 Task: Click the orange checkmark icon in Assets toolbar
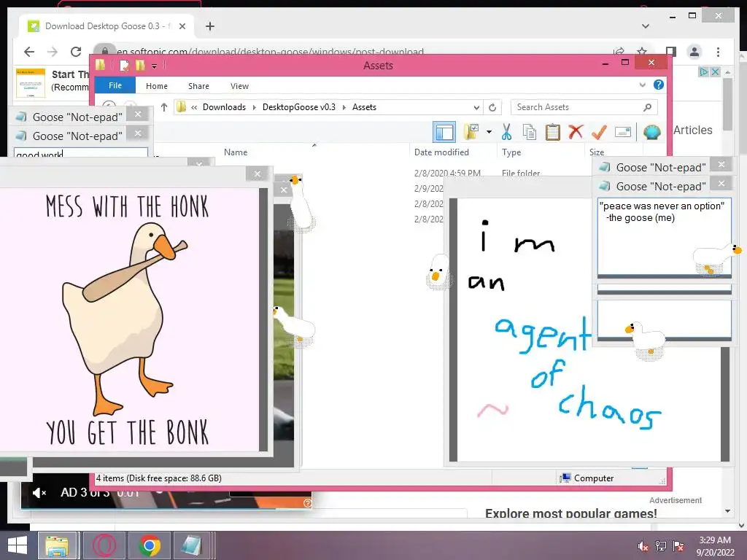coord(599,132)
